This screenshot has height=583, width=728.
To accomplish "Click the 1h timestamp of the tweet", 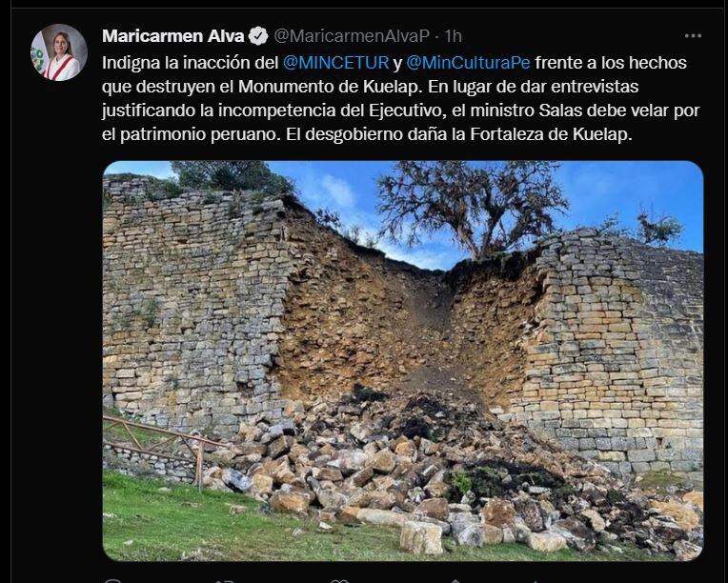I will (x=454, y=36).
